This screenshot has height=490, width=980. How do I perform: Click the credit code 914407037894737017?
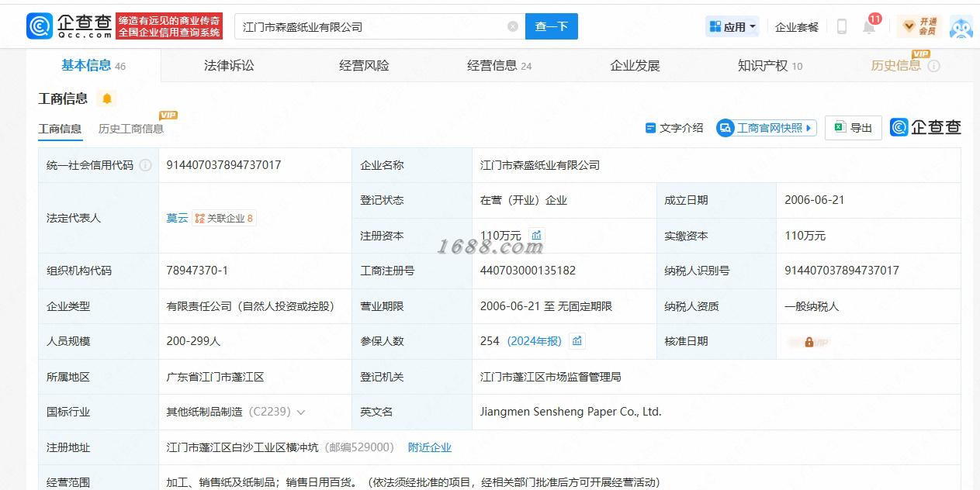tap(223, 165)
